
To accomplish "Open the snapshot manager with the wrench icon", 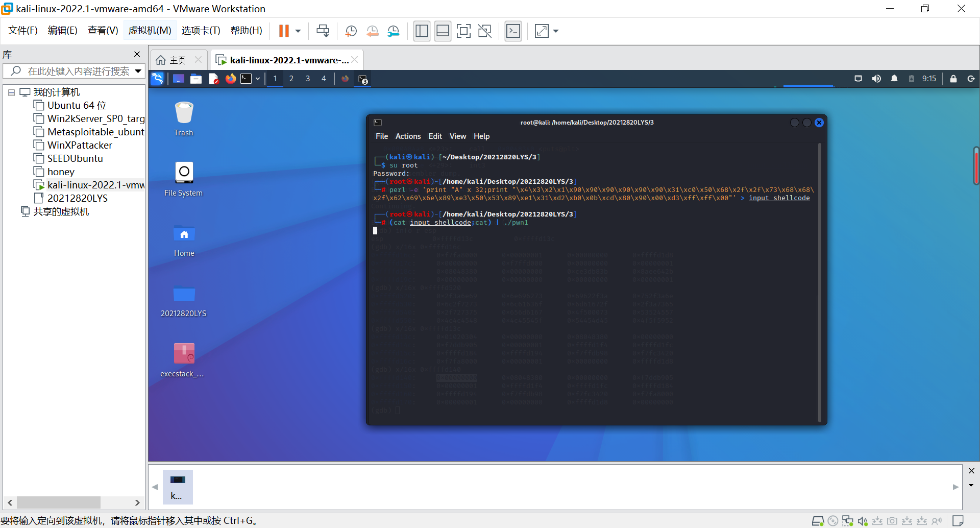I will pos(394,31).
